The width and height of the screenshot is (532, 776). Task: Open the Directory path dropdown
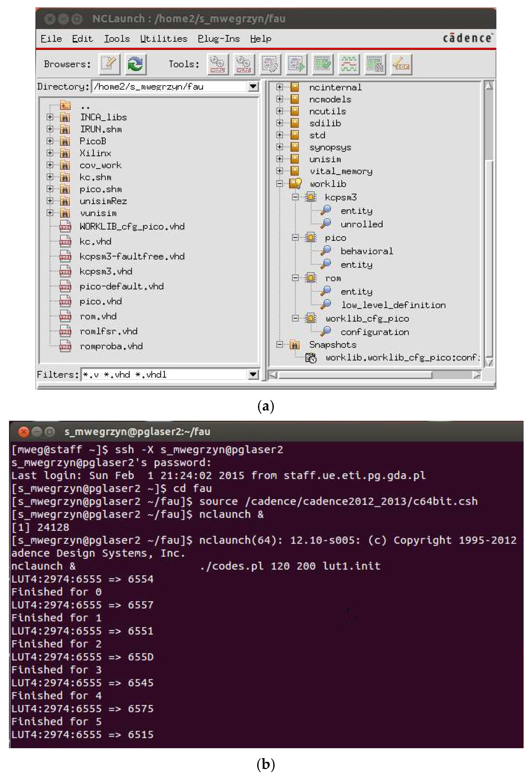253,86
